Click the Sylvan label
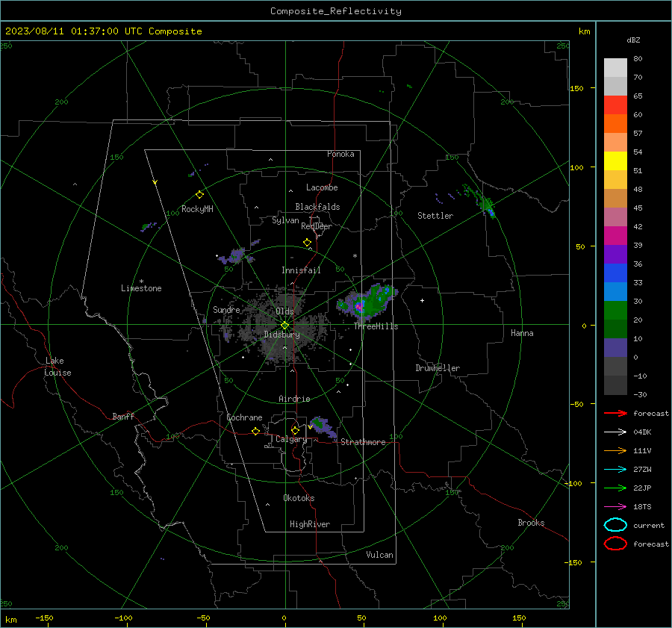This screenshot has width=672, height=628. tap(285, 220)
